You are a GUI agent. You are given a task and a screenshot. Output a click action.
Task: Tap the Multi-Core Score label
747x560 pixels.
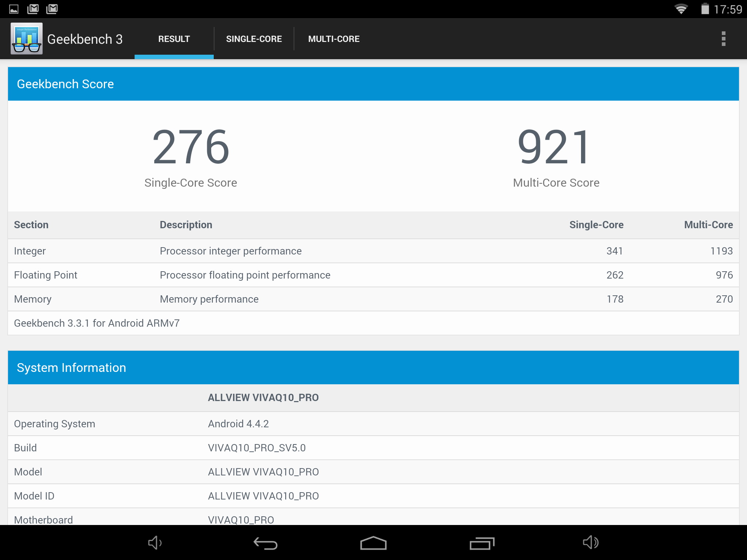coord(556,183)
